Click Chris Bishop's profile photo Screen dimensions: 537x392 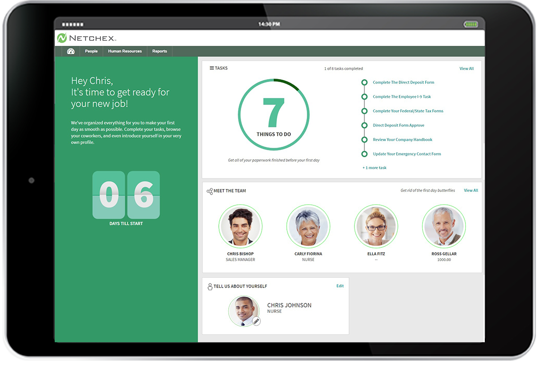tap(241, 226)
